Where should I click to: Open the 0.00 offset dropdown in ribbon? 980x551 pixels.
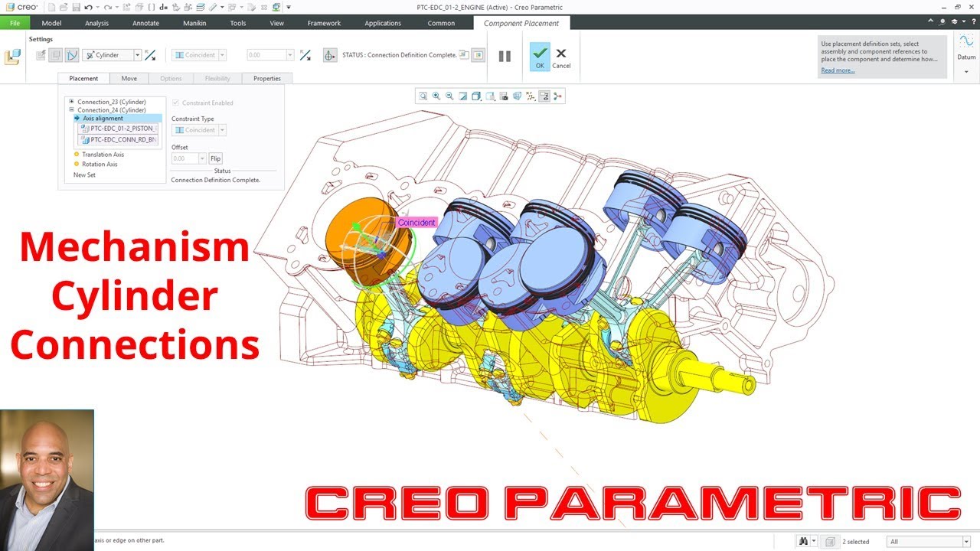click(x=290, y=55)
